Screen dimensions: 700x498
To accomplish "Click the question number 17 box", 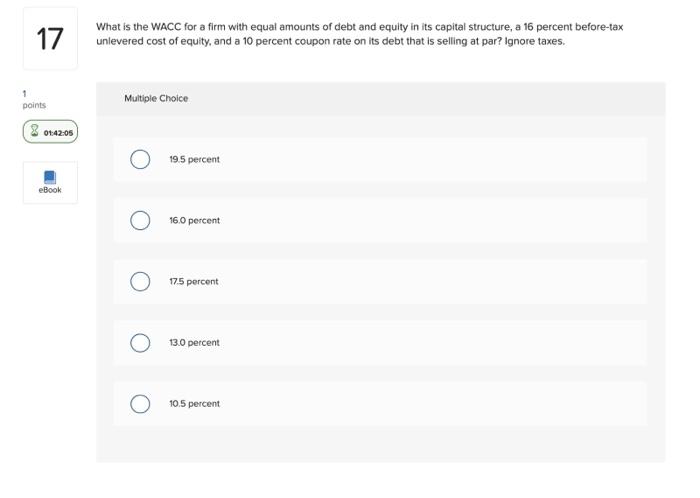I will click(50, 39).
